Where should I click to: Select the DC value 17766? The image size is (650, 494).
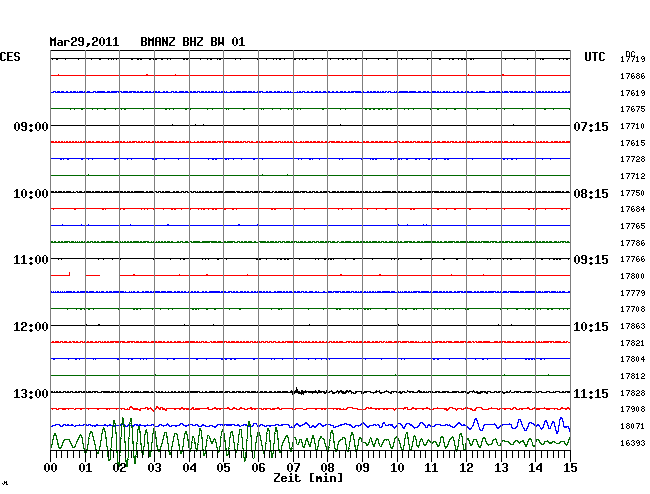tap(633, 259)
